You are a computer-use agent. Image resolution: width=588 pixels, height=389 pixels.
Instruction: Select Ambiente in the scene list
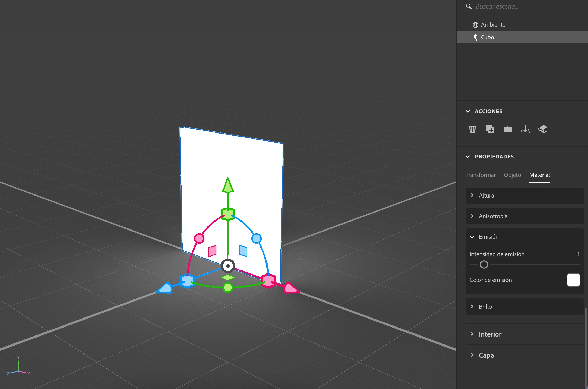(x=493, y=25)
